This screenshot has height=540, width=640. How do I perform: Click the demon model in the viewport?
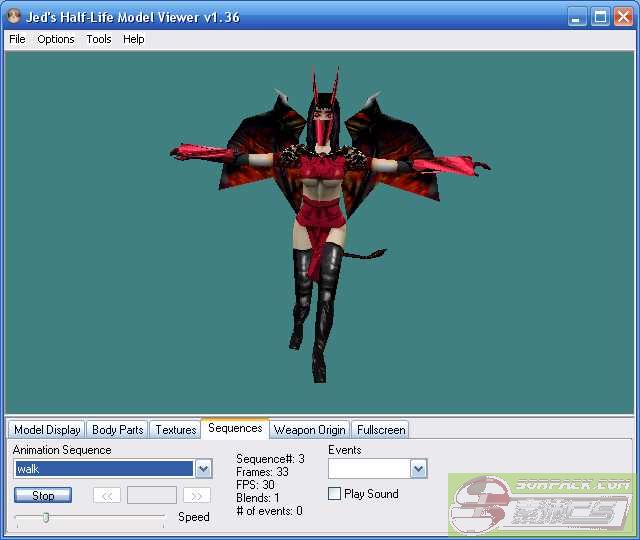(319, 200)
